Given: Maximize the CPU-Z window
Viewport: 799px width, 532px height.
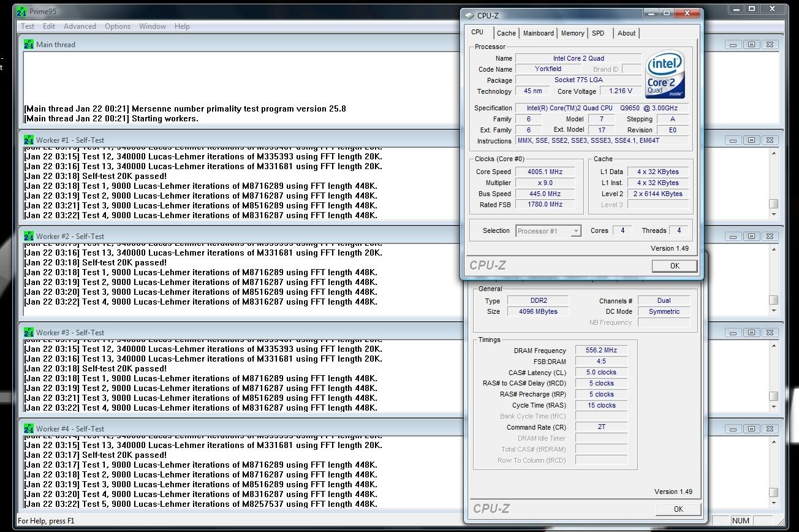Looking at the screenshot, I should [667, 13].
